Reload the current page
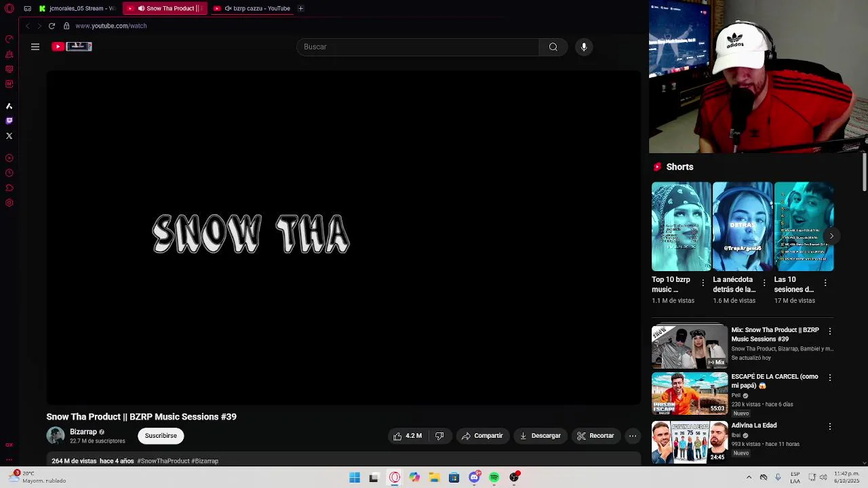Image resolution: width=868 pixels, height=488 pixels. (52, 26)
